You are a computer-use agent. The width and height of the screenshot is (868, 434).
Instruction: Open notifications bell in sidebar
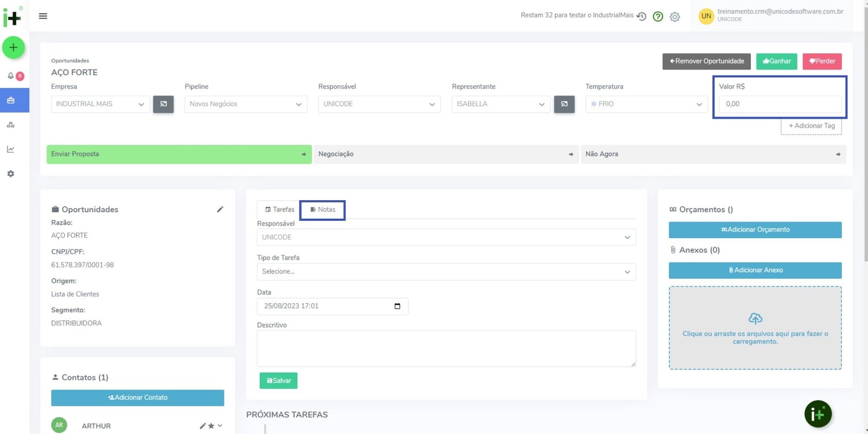point(11,76)
